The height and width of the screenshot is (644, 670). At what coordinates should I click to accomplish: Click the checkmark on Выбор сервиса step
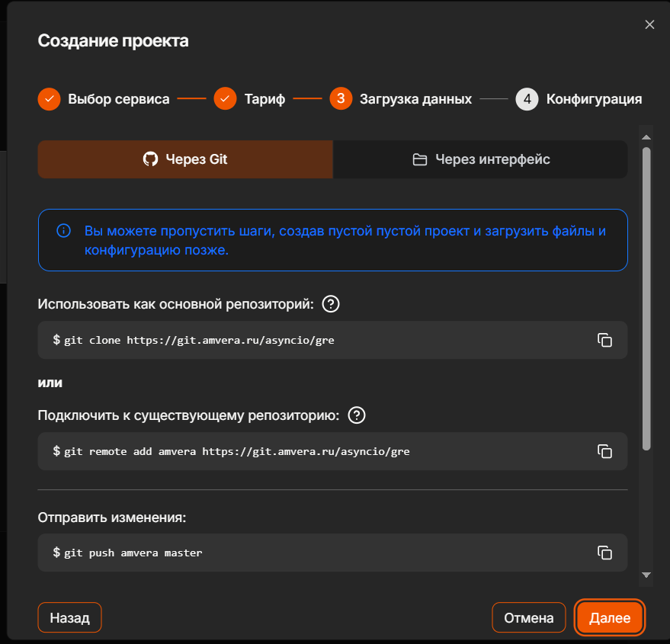(49, 99)
